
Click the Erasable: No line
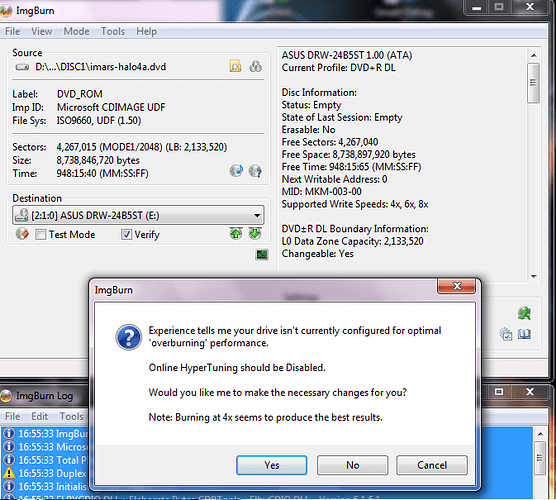(x=308, y=130)
